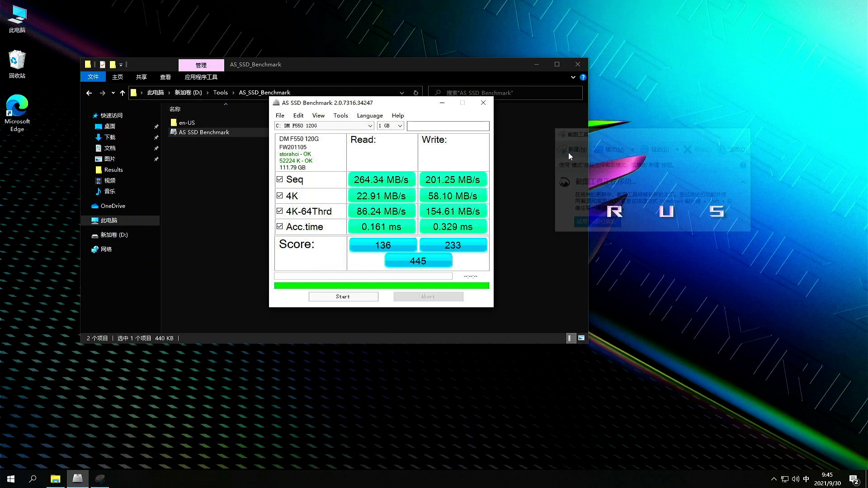
Task: Open AS SSD Language menu
Action: (x=370, y=116)
